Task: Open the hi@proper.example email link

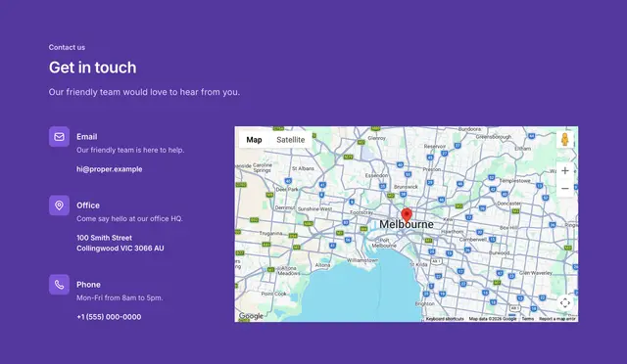Action: [x=110, y=169]
